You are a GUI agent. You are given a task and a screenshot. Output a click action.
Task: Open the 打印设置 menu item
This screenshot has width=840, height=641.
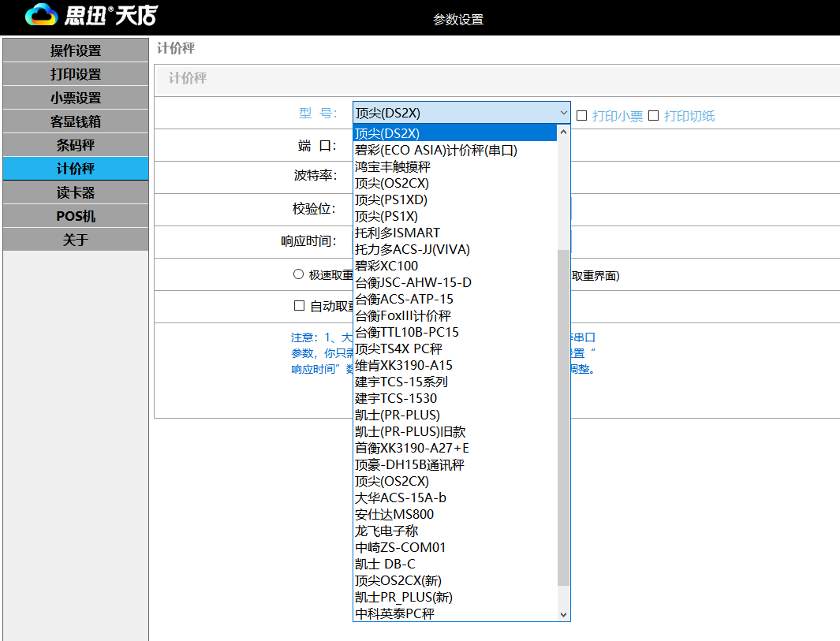click(x=76, y=74)
